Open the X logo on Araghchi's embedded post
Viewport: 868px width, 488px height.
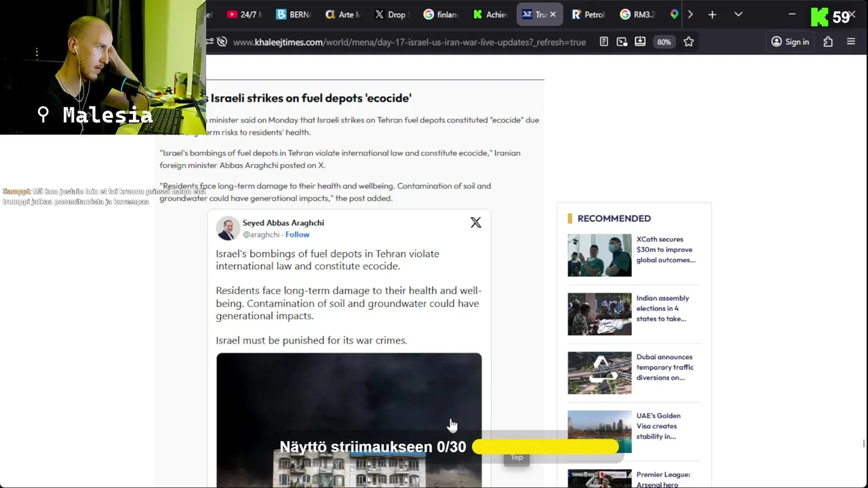click(x=476, y=223)
